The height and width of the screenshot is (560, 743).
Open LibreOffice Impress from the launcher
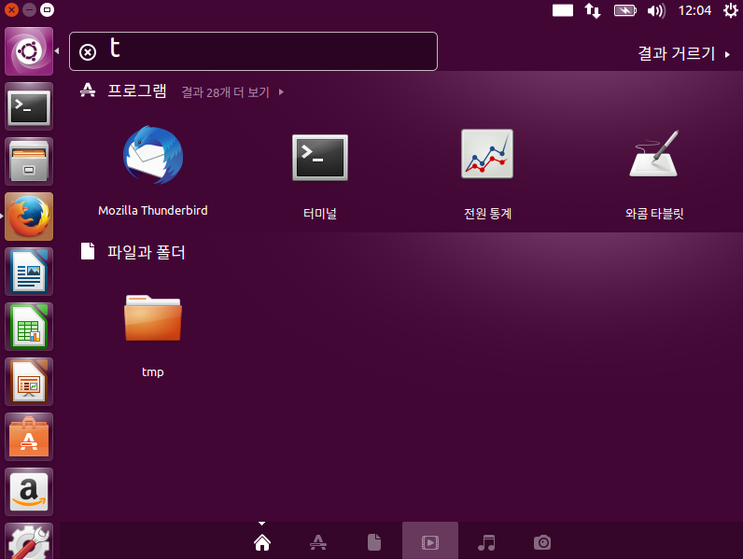click(29, 382)
